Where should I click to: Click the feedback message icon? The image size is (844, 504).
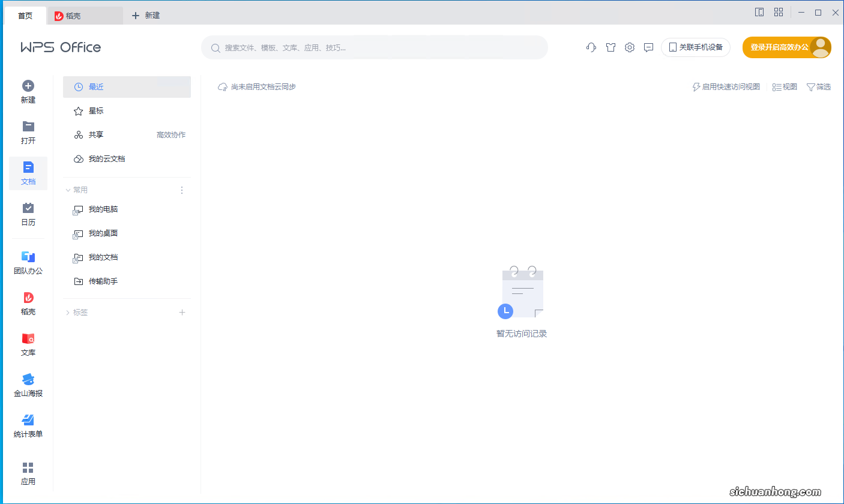click(648, 47)
